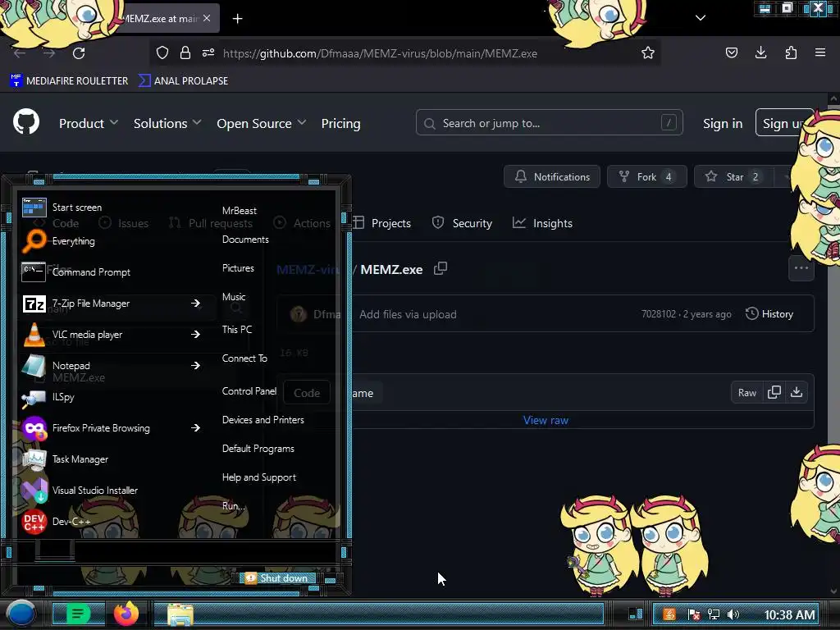This screenshot has height=630, width=840.
Task: Fork the repository
Action: 646,176
